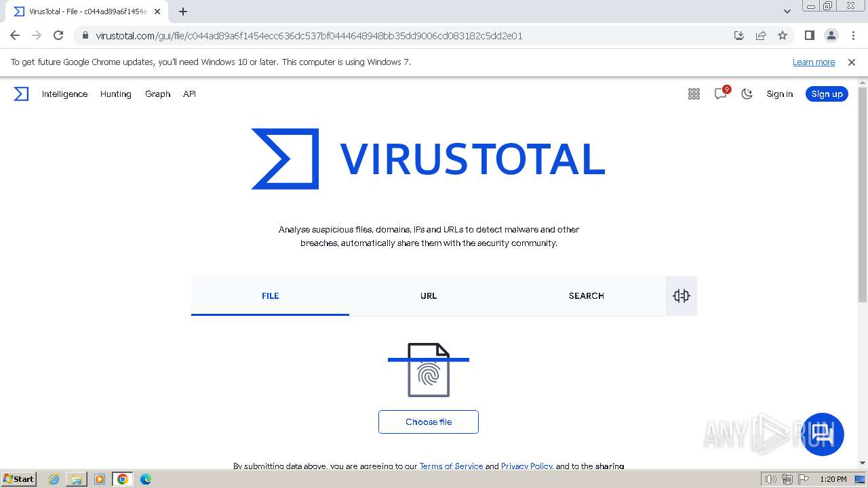Select the URL tab

tap(428, 296)
